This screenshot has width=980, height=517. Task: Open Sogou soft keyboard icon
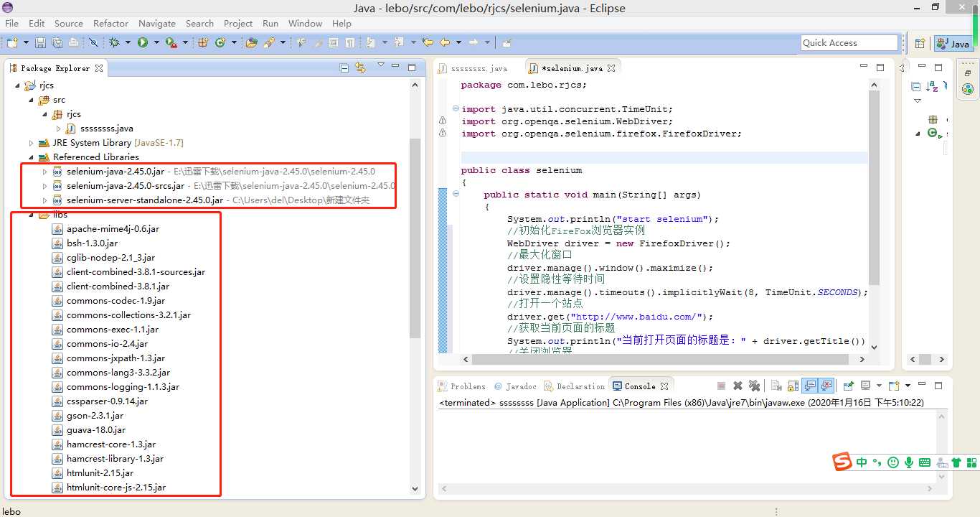tap(925, 462)
